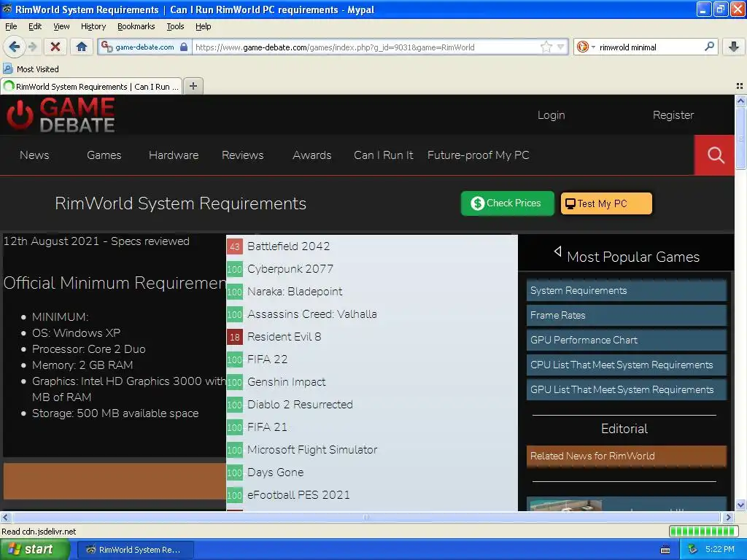
Task: Open the File menu
Action: (11, 26)
